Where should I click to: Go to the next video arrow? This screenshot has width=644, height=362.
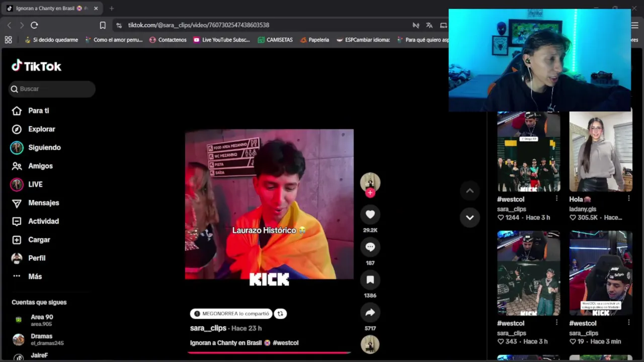point(469,218)
